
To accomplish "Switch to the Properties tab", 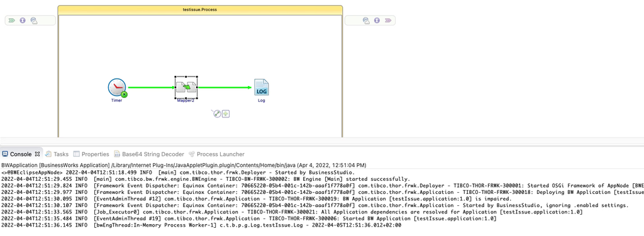I will pyautogui.click(x=91, y=154).
